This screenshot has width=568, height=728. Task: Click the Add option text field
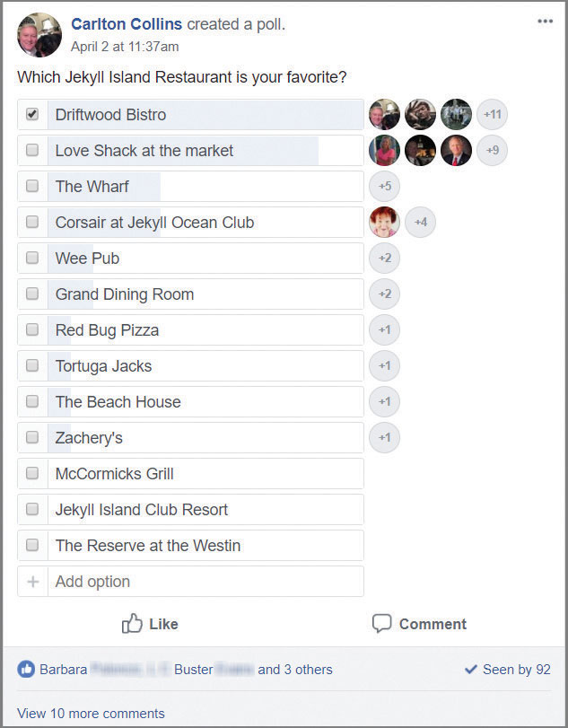coord(205,582)
